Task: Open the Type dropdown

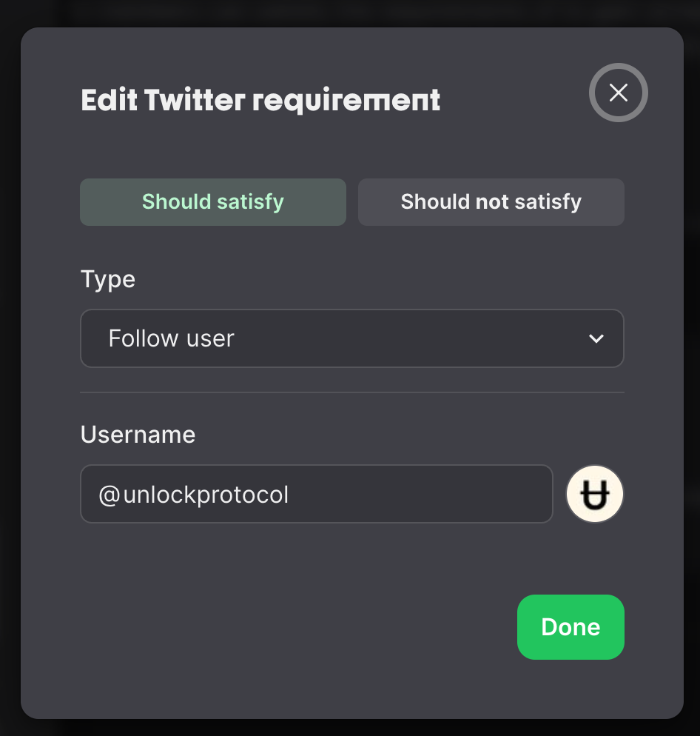Action: pos(352,338)
